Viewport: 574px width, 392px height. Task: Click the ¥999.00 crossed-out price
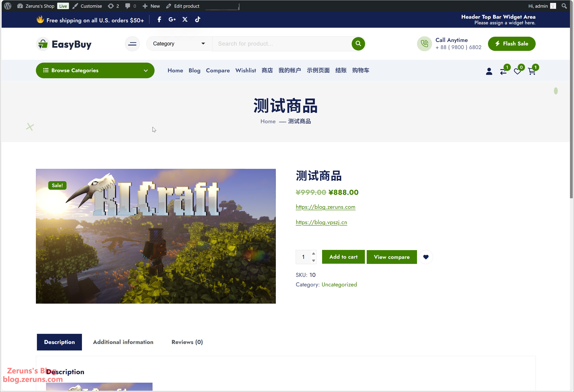[311, 192]
